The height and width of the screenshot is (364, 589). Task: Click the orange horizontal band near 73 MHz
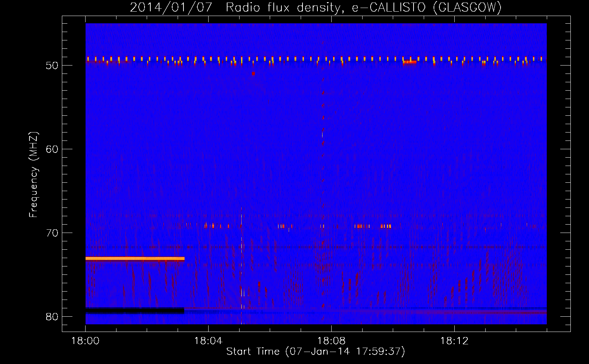click(135, 259)
